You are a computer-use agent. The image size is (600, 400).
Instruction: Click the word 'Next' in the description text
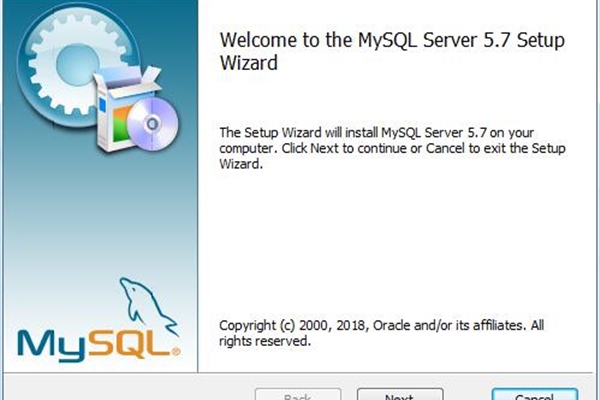(324, 148)
